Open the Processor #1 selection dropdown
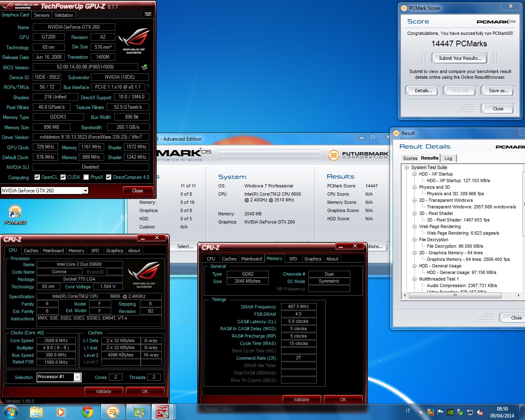 tap(77, 377)
